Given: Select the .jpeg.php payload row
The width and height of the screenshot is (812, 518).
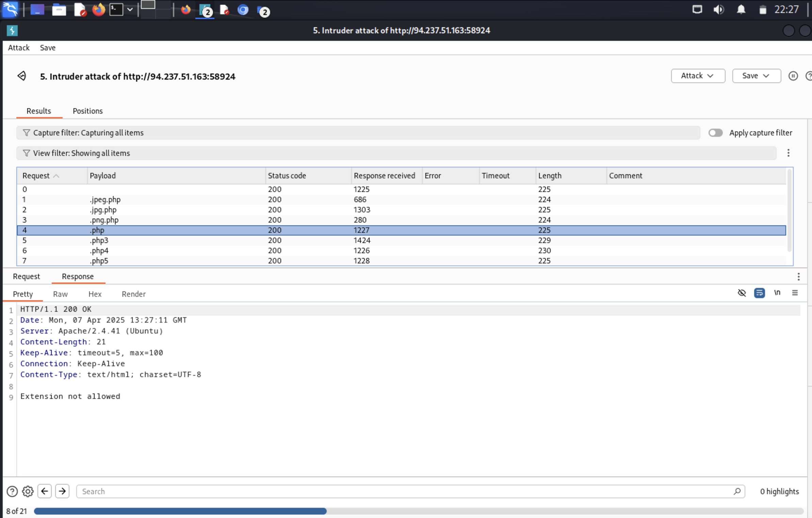Looking at the screenshot, I should pyautogui.click(x=402, y=199).
